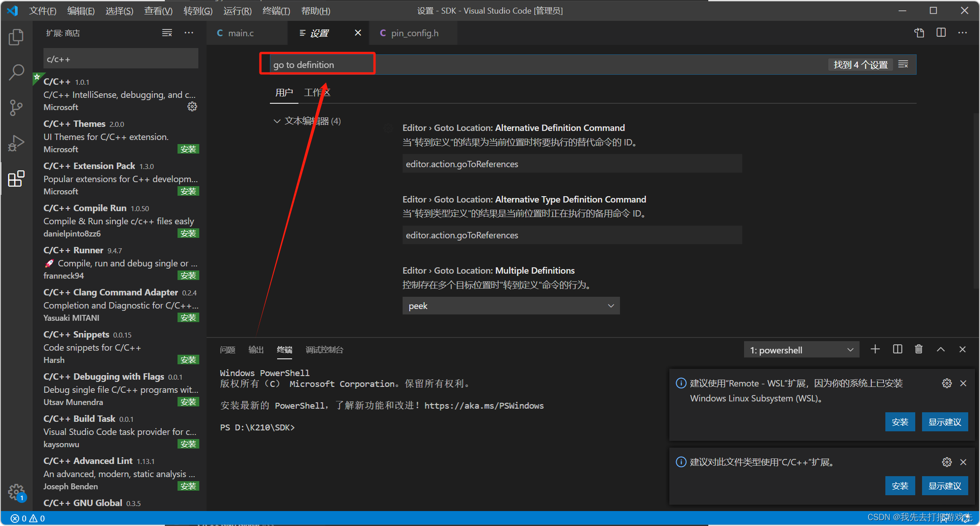980x526 pixels.
Task: Install C/C++ Clang Command Adapter extension
Action: [x=188, y=318]
